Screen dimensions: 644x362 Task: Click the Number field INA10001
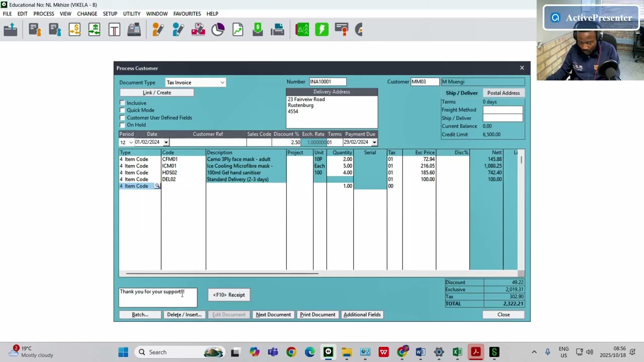[328, 81]
